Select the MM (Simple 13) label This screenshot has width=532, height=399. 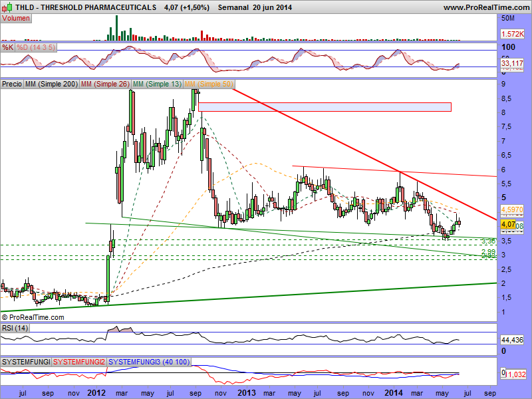157,84
